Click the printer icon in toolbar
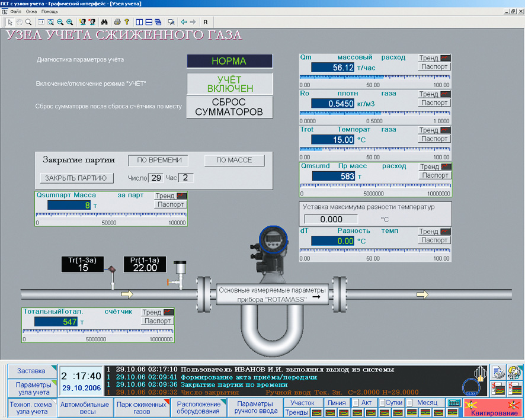The height and width of the screenshot is (420, 525). 117,22
